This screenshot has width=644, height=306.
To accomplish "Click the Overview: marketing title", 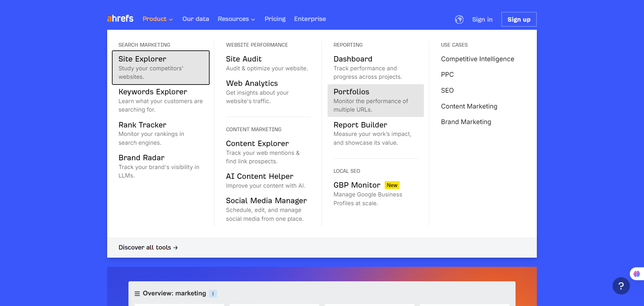I will click(x=174, y=293).
